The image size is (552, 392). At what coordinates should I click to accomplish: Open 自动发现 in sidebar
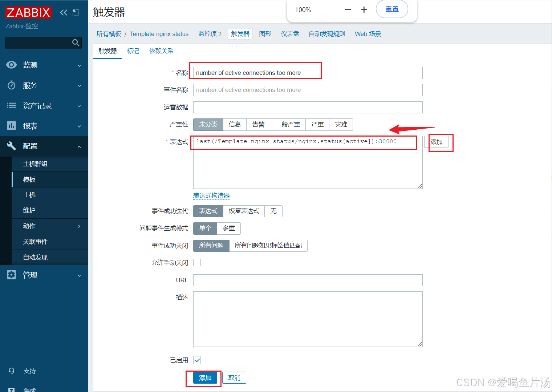(x=50, y=257)
